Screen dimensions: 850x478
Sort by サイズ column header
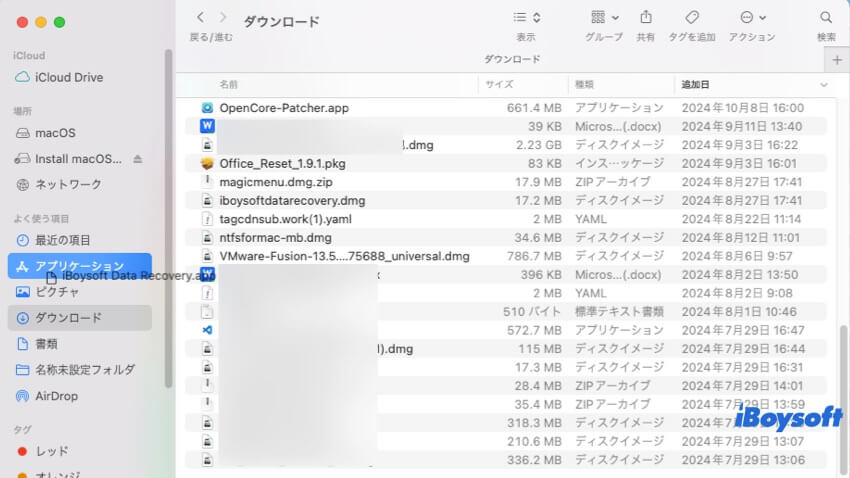[x=499, y=85]
